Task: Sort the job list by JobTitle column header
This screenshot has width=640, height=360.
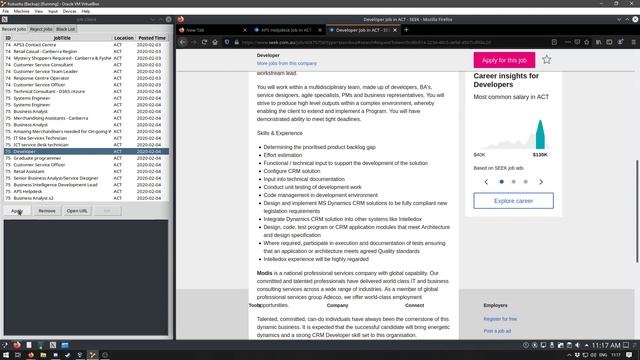Action: [62, 38]
